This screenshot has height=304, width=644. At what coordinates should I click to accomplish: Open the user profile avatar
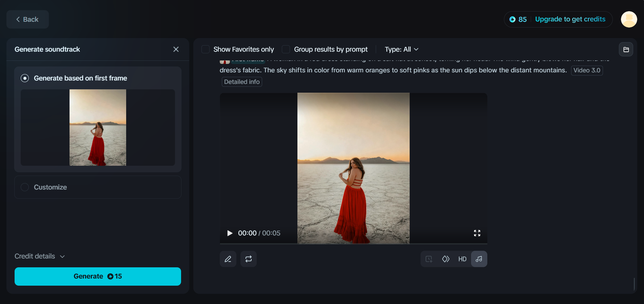(x=629, y=19)
